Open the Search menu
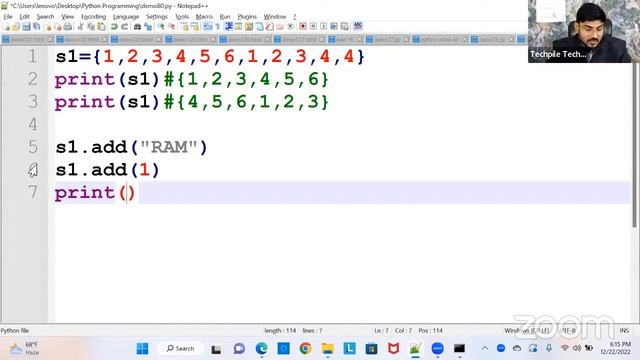Viewport: 640px width, 360px height. click(45, 17)
